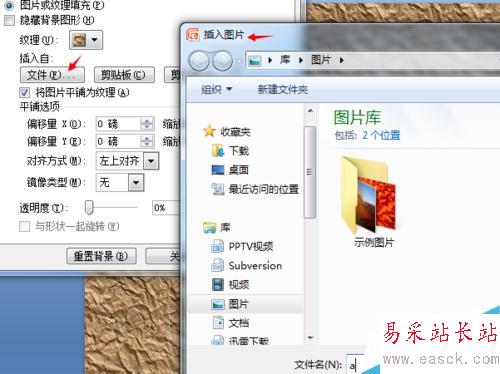
Task: Click 新建文件夹 toolbar button
Action: [x=283, y=89]
